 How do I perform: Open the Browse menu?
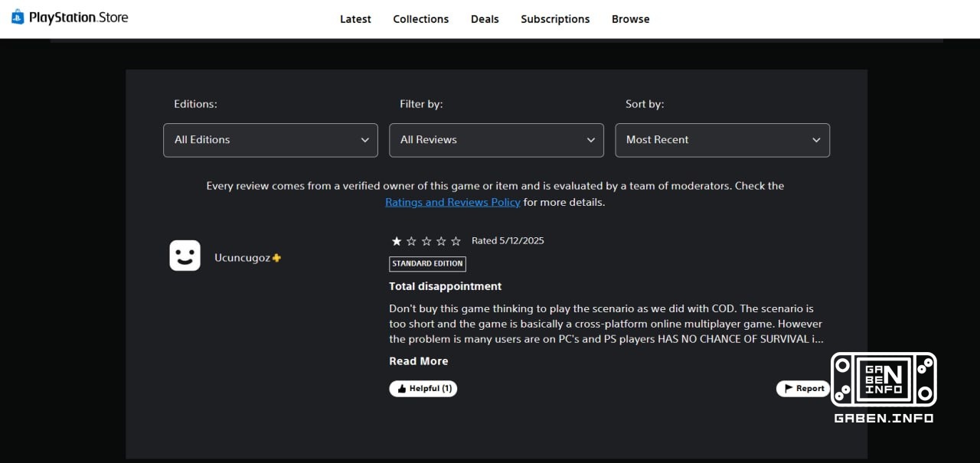click(x=631, y=19)
